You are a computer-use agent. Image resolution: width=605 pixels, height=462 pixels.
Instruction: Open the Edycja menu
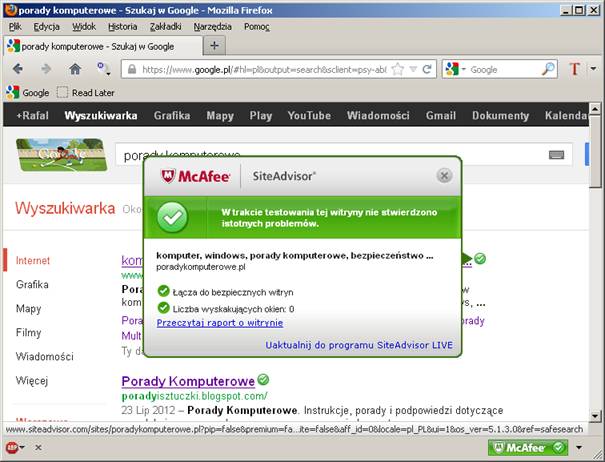[46, 27]
